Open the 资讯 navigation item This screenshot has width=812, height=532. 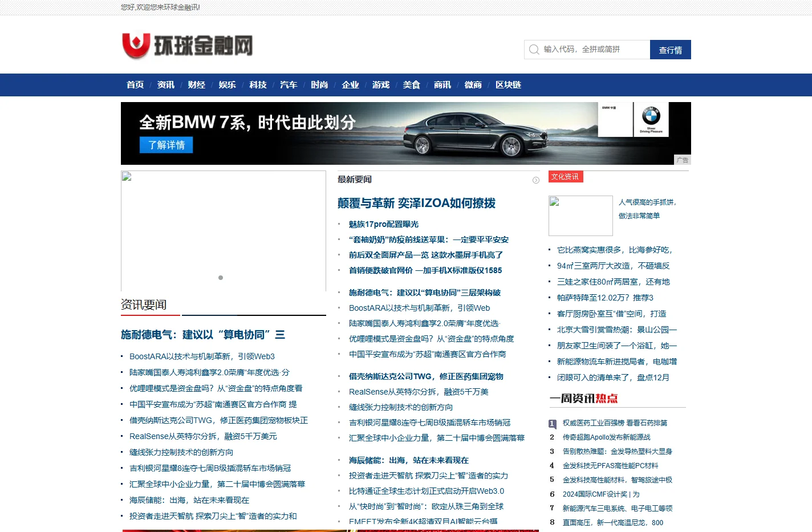166,85
